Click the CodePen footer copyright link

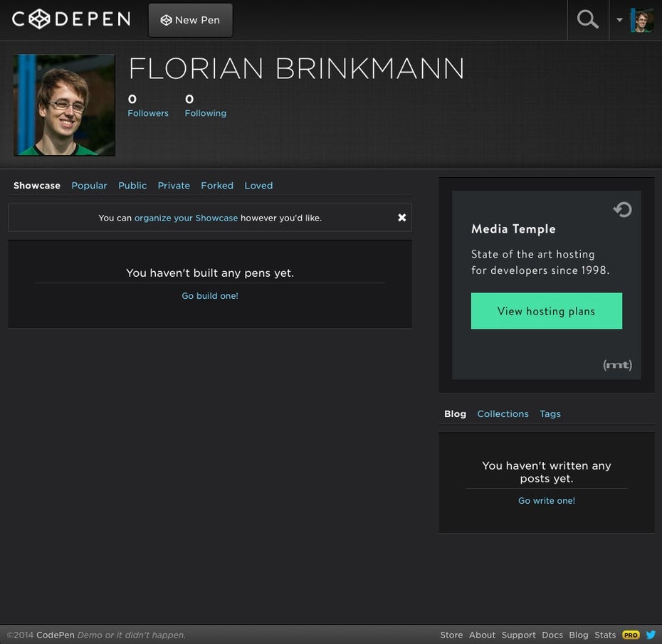point(56,635)
